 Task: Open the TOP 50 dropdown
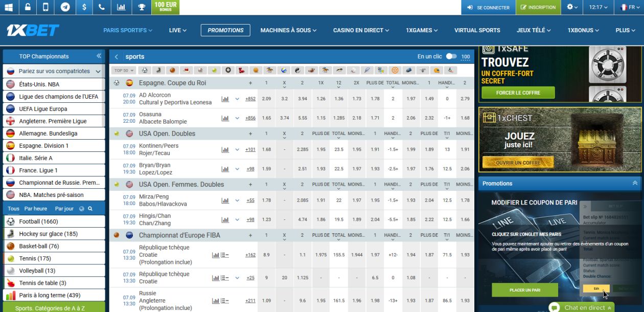(x=124, y=71)
